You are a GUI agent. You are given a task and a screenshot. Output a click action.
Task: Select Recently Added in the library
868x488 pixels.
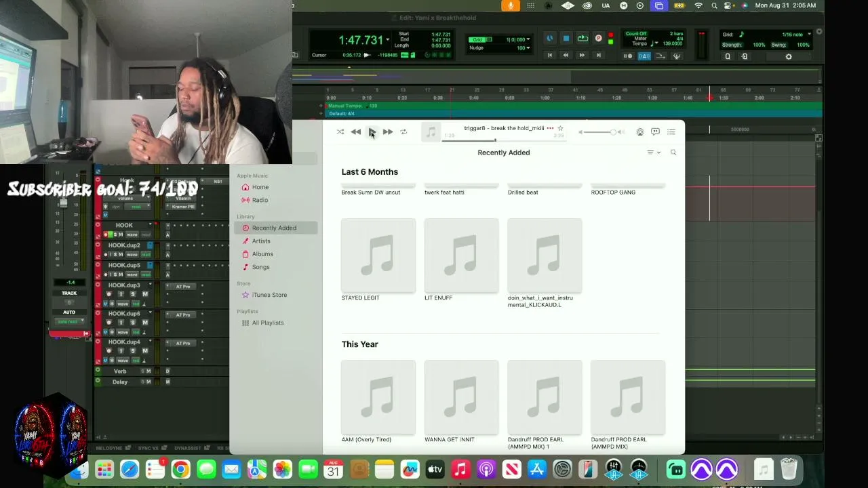275,228
